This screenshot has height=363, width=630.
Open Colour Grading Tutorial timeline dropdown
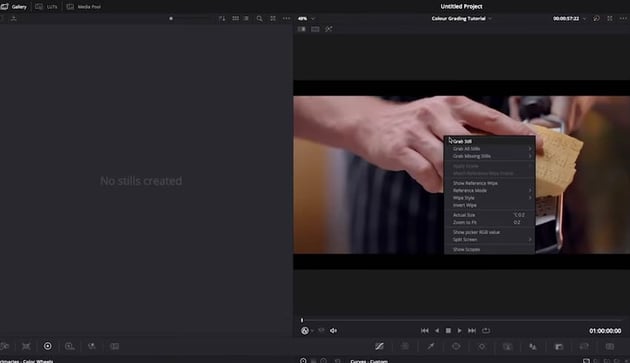tap(462, 18)
